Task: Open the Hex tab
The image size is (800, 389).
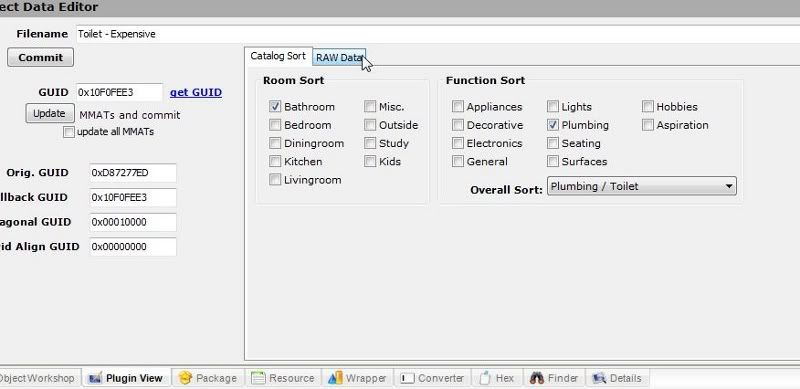Action: [x=497, y=378]
